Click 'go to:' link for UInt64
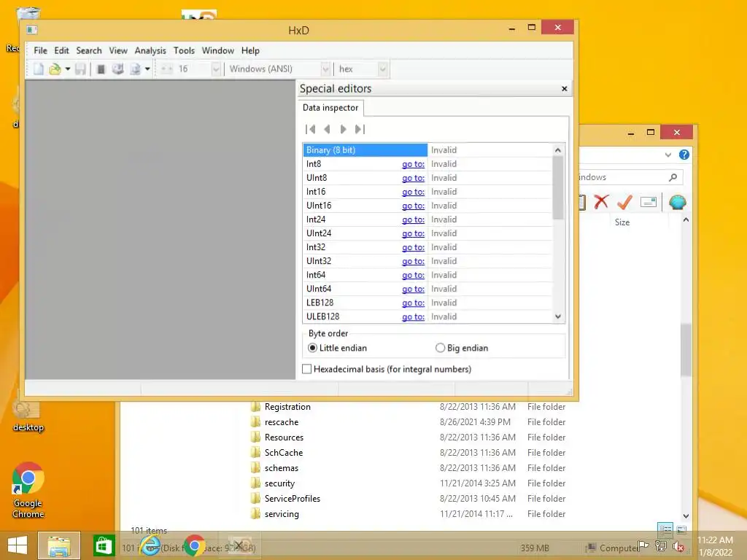 click(413, 289)
